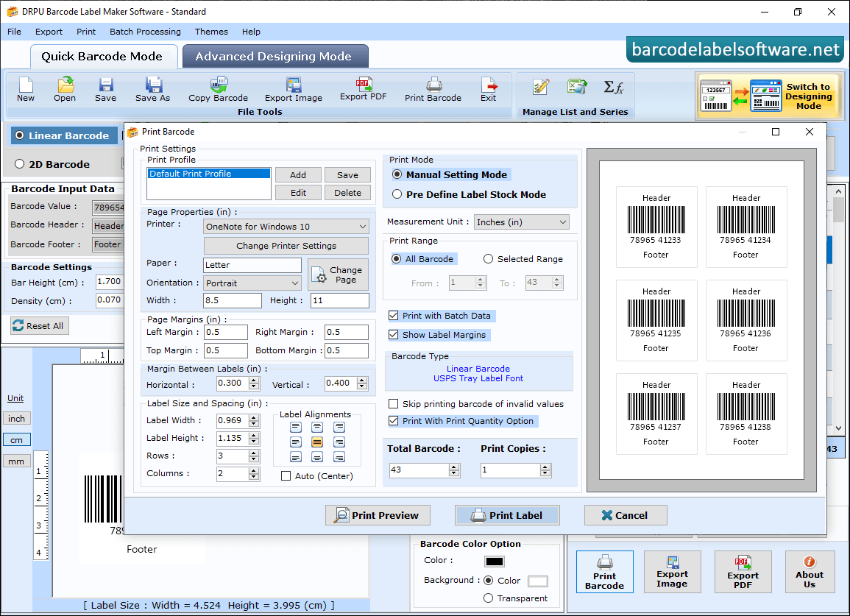This screenshot has width=850, height=616.
Task: Click bottom Export PDF panel button
Action: (x=743, y=572)
